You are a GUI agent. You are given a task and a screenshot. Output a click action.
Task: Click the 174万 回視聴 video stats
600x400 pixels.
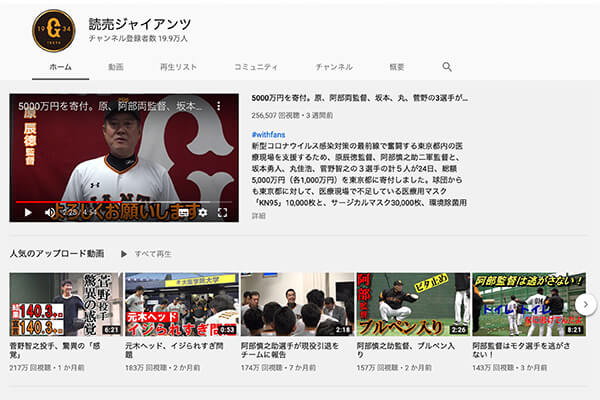tap(278, 368)
